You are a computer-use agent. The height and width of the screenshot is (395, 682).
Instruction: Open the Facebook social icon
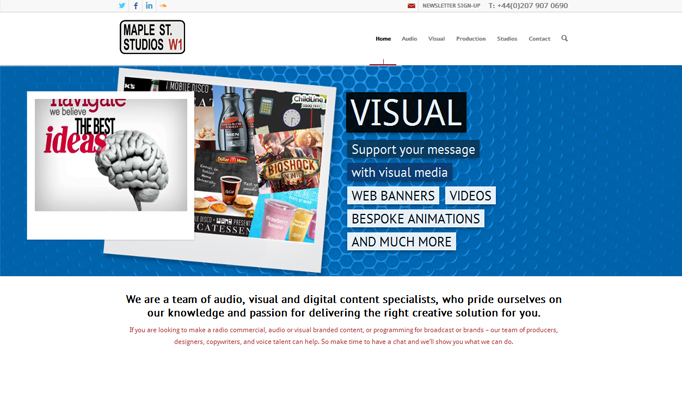tap(136, 6)
